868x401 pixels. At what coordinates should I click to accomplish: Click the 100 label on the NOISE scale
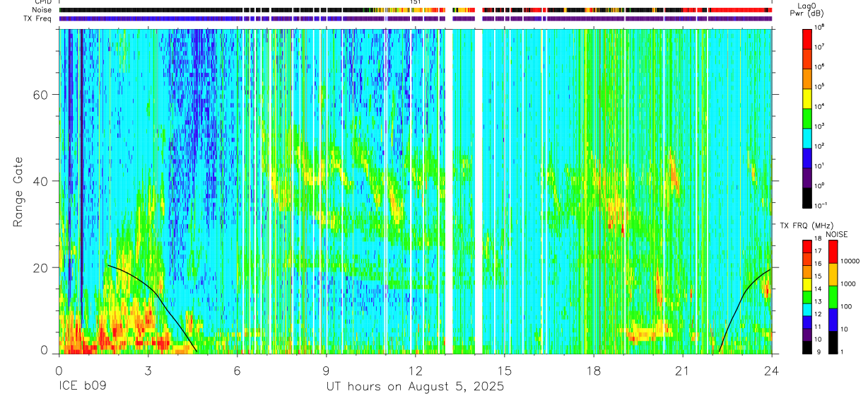(x=847, y=306)
